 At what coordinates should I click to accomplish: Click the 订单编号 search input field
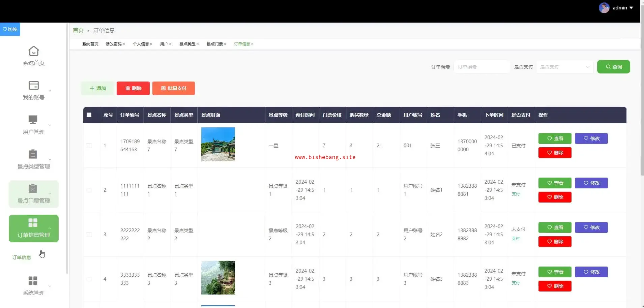coord(481,67)
